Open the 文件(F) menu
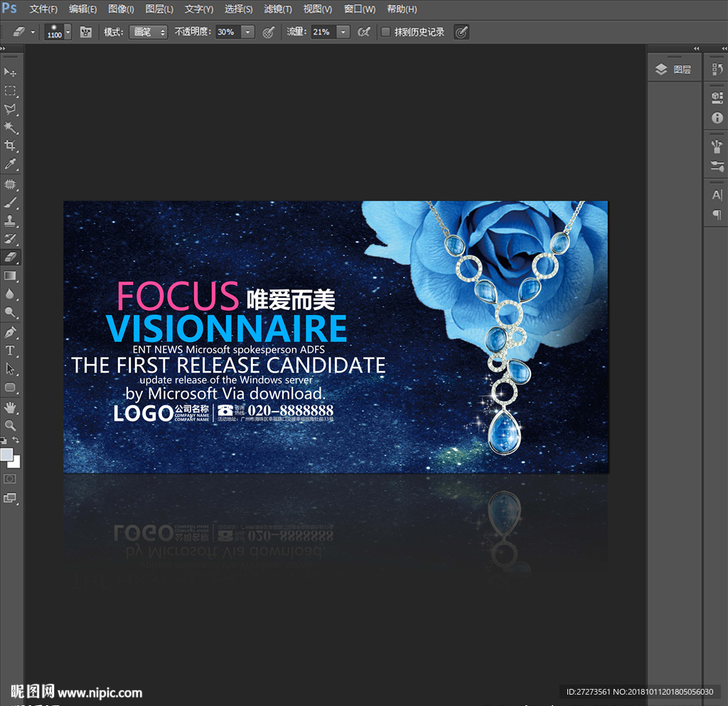The height and width of the screenshot is (706, 728). [x=43, y=9]
